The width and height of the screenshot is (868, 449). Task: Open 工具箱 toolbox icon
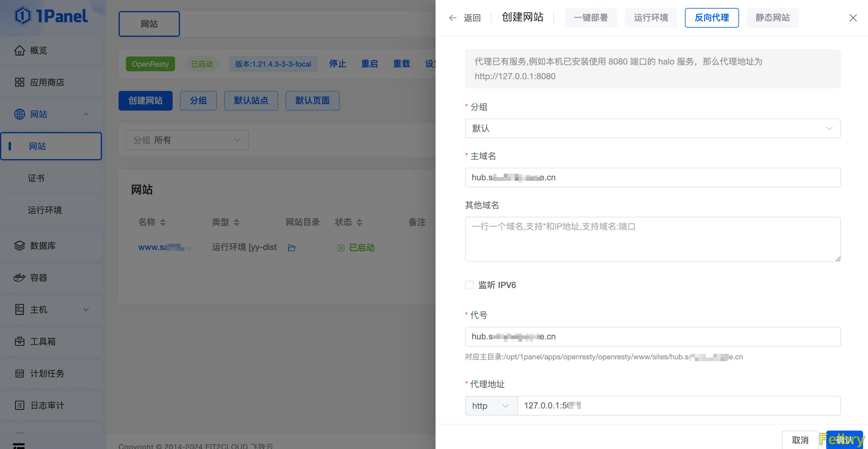pos(20,341)
